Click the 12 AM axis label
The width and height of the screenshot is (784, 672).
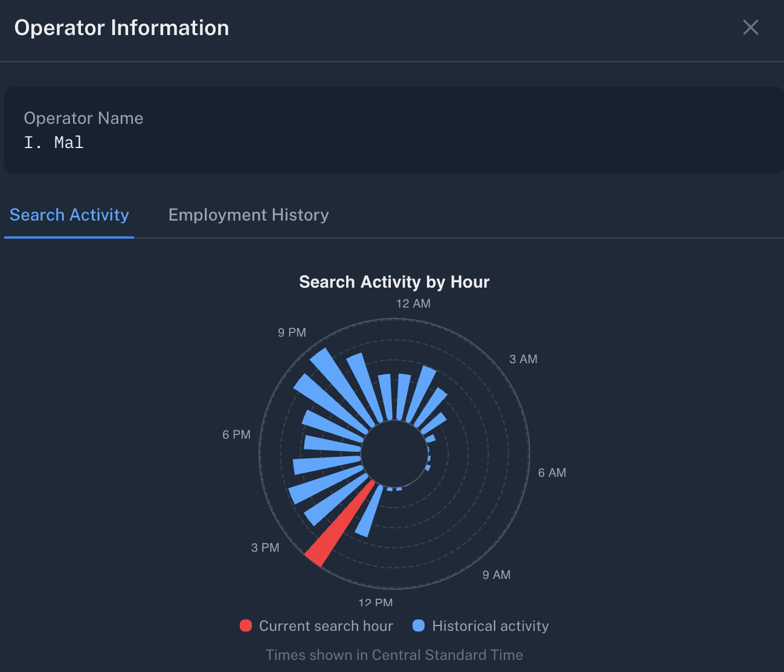tap(413, 303)
